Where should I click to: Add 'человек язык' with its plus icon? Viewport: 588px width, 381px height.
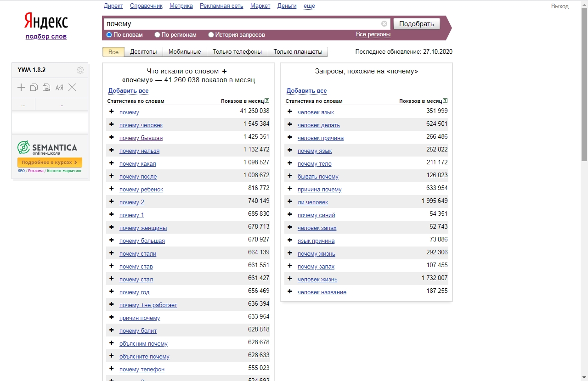pos(290,112)
